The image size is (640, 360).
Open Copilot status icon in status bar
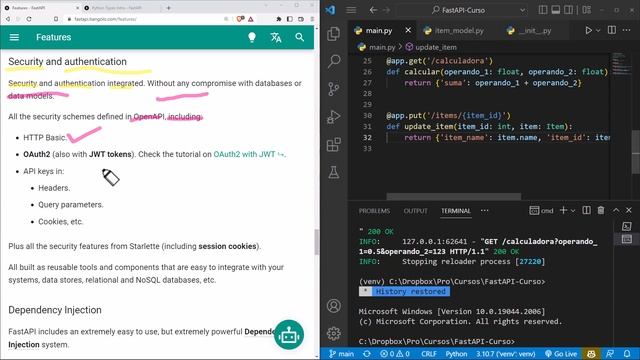coord(591,353)
